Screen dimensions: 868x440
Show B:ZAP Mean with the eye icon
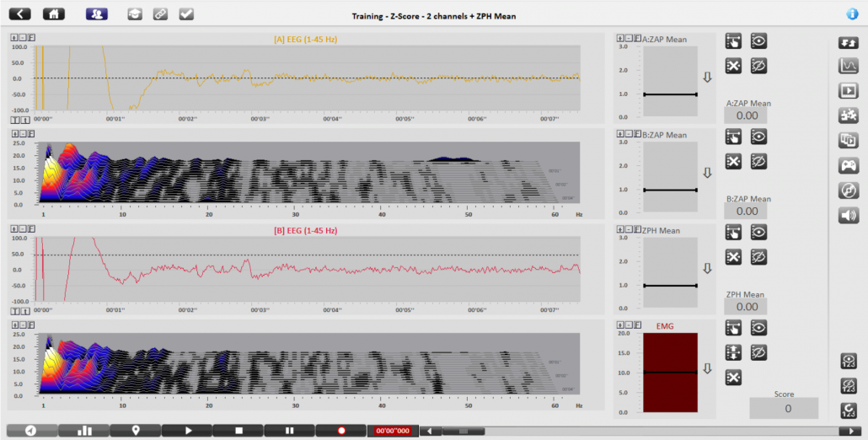tap(759, 137)
